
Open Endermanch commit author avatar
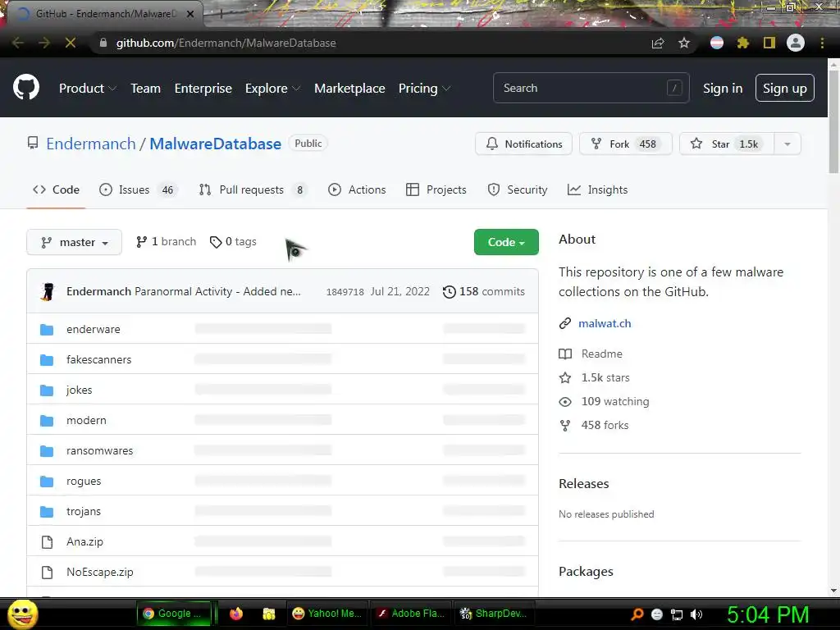(x=48, y=292)
